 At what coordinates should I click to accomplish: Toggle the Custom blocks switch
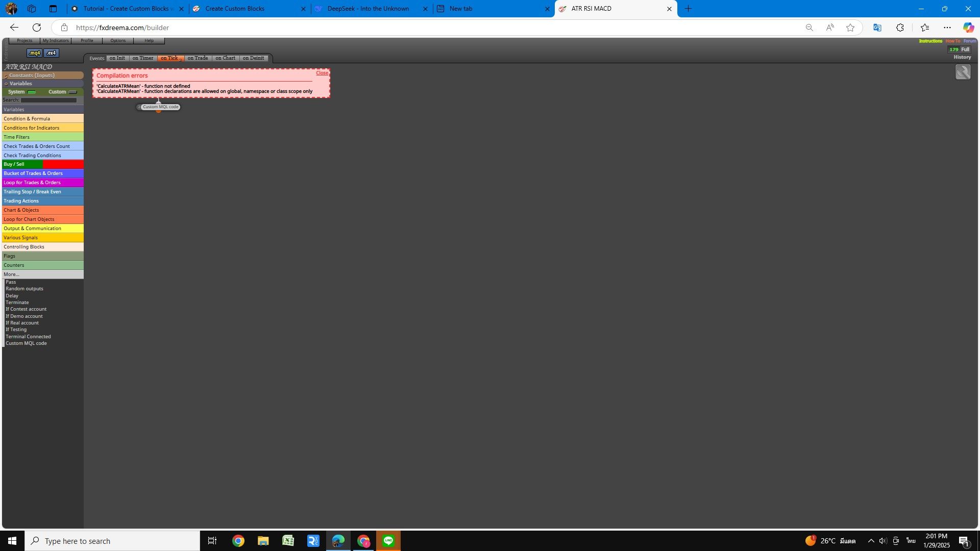(x=72, y=92)
